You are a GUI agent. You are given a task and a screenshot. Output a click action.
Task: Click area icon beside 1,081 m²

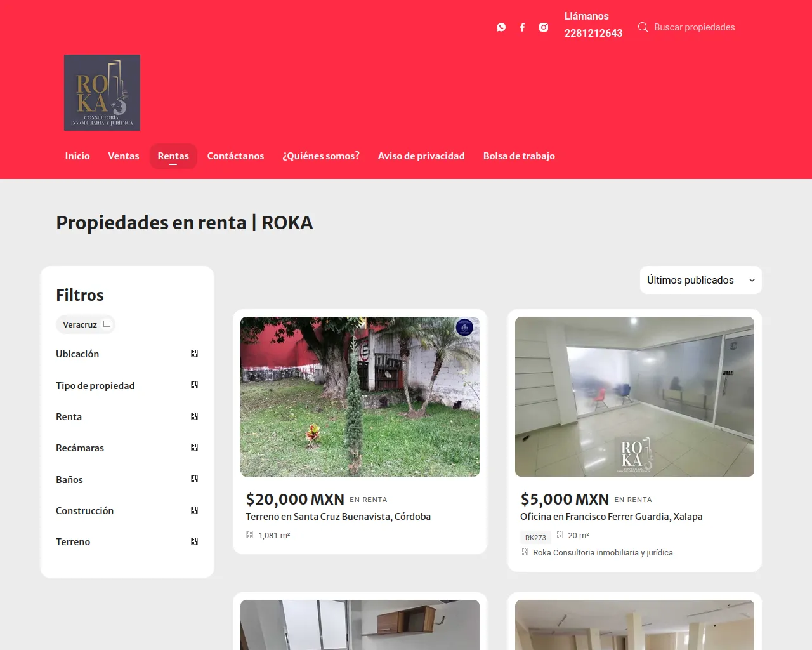point(249,535)
